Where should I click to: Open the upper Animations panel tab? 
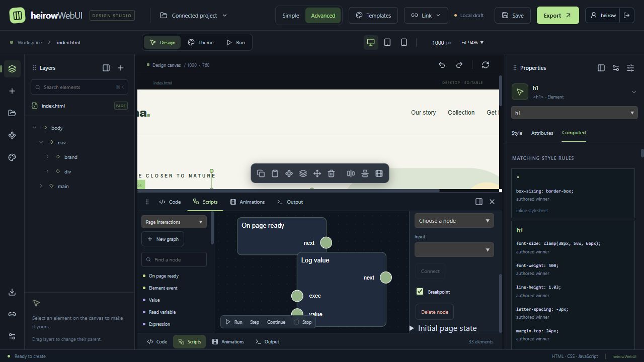(248, 202)
